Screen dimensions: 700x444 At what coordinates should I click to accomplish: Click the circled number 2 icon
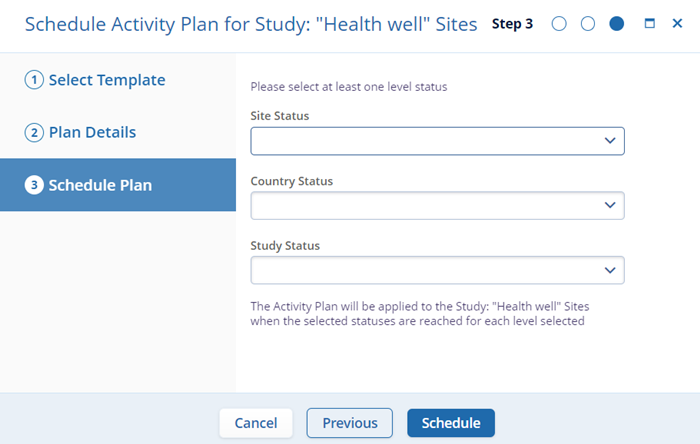pyautogui.click(x=34, y=133)
